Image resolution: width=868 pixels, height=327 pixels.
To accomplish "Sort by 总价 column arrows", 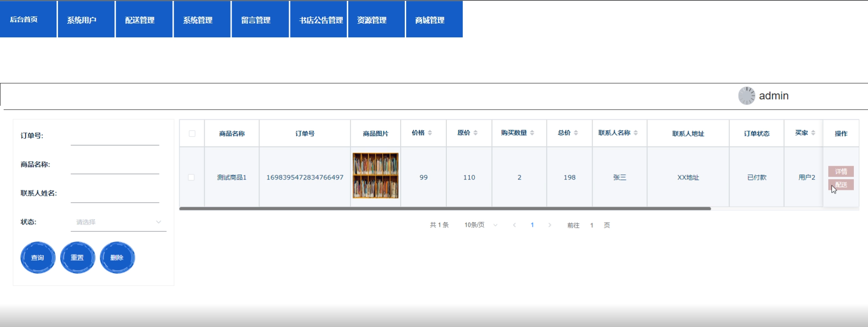I will pos(576,133).
